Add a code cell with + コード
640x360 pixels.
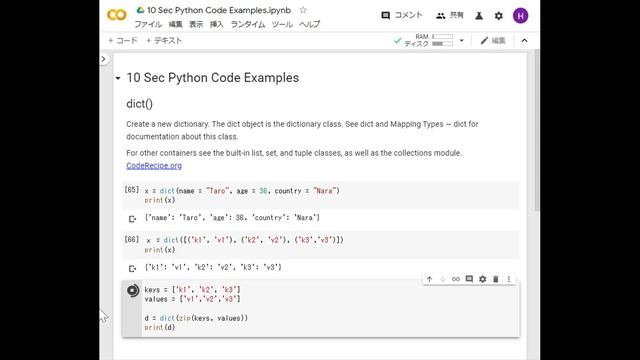pos(122,40)
